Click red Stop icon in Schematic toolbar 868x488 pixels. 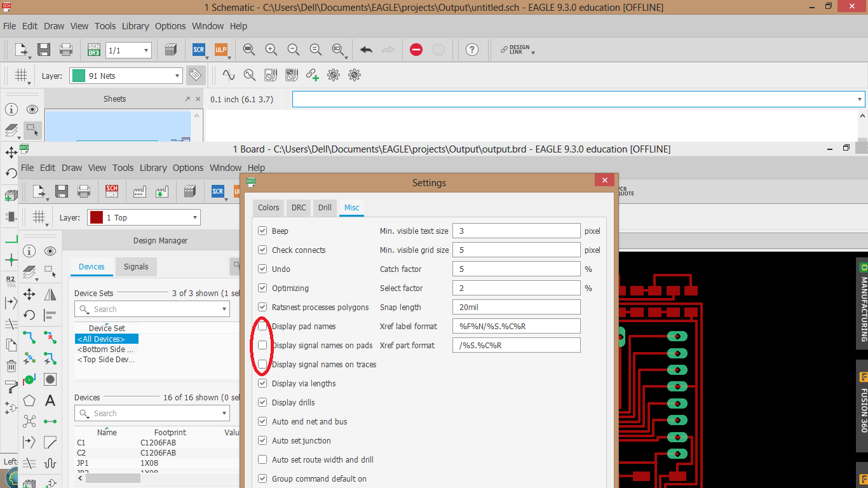416,50
